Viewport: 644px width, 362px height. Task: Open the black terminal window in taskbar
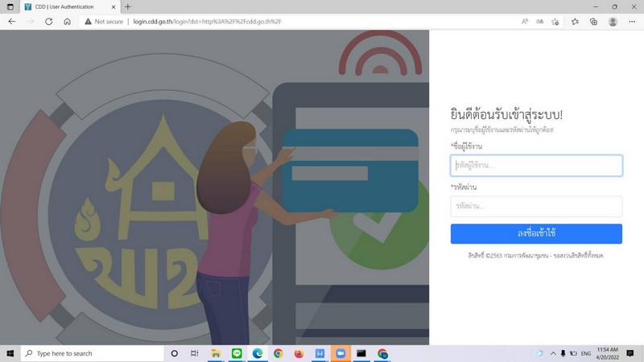(361, 353)
